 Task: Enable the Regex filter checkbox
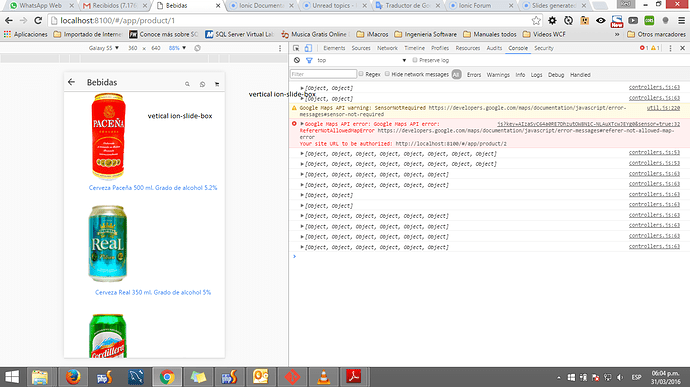[361, 74]
